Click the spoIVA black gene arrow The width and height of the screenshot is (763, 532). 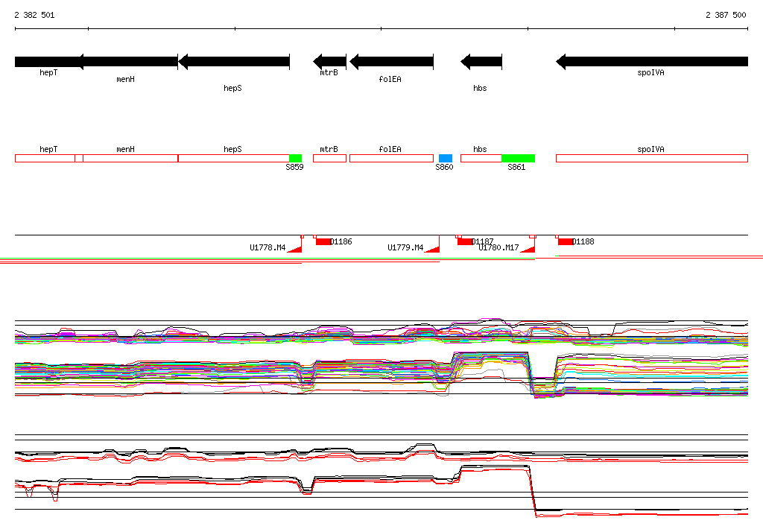click(652, 61)
